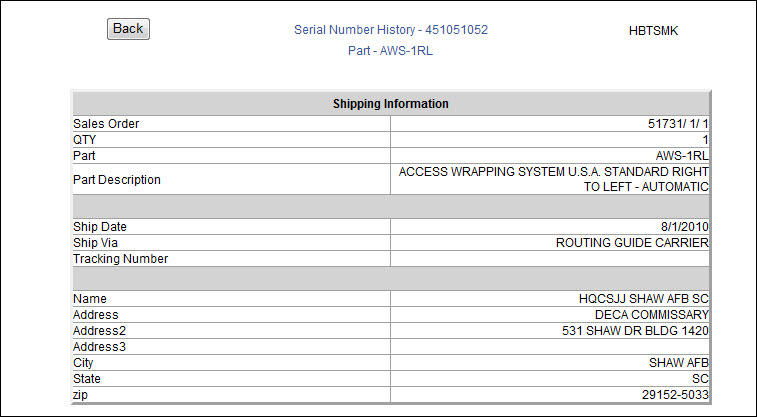Viewport: 757px width, 417px height.
Task: Click the DECA COMMISSARY address value
Action: (652, 315)
